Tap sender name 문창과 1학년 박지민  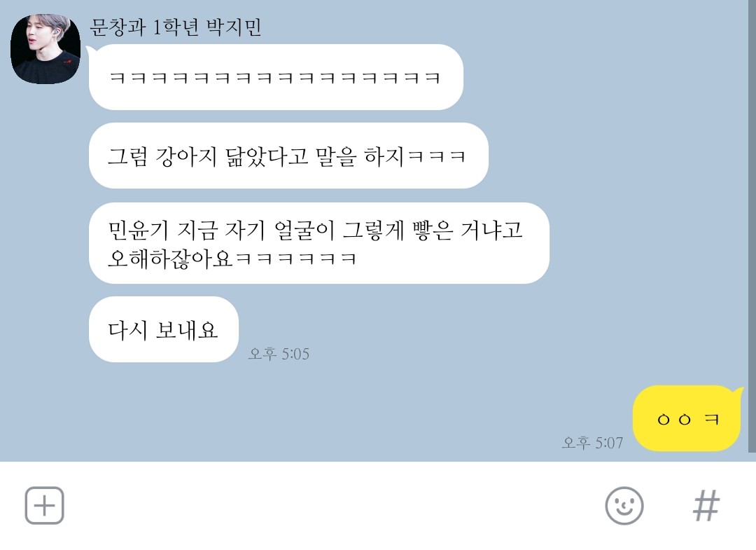point(176,27)
